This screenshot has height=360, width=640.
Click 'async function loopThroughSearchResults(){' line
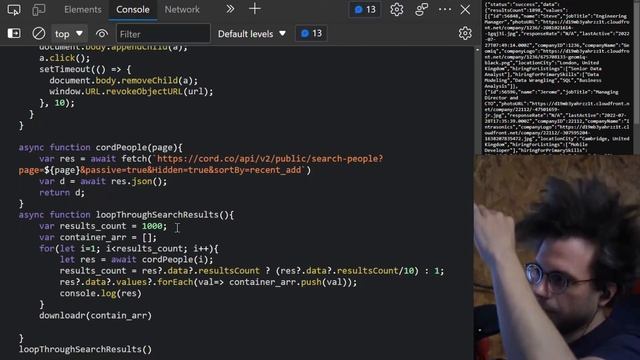126,215
